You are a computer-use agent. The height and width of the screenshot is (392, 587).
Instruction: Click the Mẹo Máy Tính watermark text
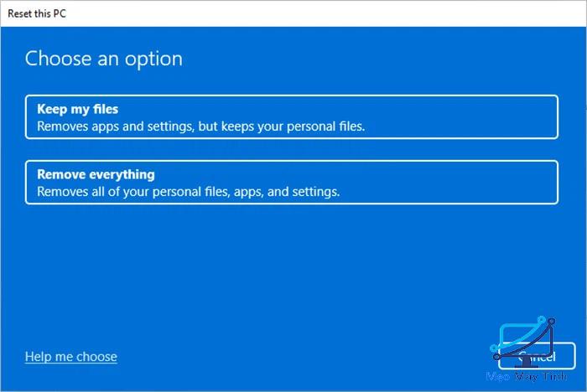[527, 376]
